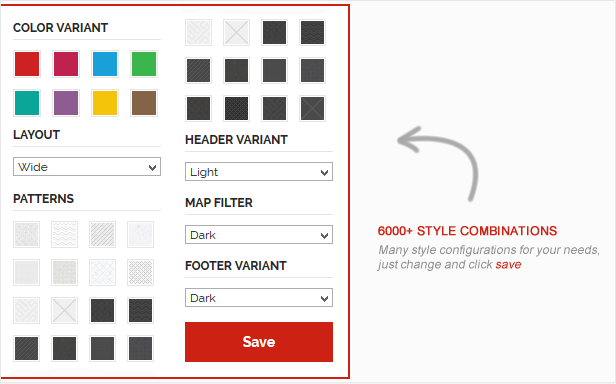This screenshot has height=384, width=616.
Task: Select the light X-cross pattern in left panel
Action: [x=64, y=311]
